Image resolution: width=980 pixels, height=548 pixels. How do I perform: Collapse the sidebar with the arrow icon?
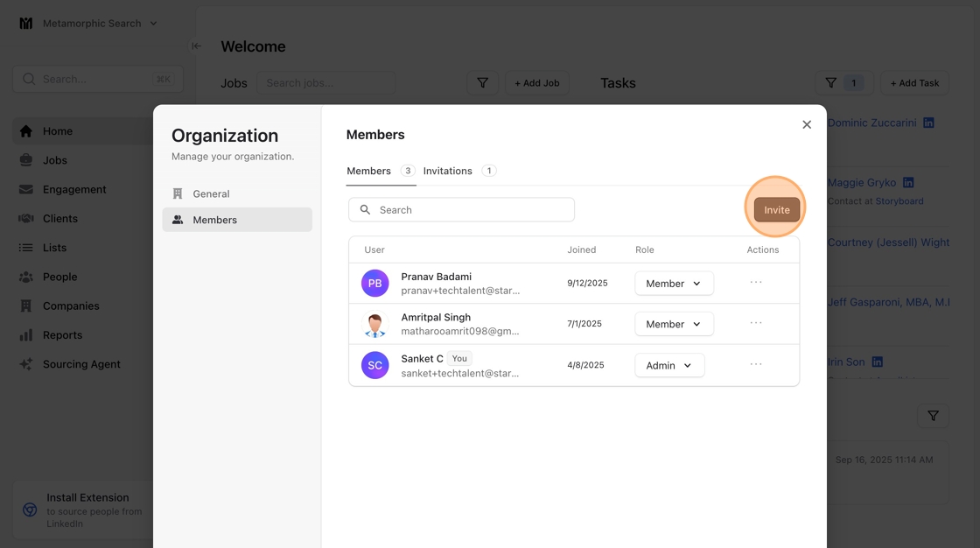(x=196, y=46)
